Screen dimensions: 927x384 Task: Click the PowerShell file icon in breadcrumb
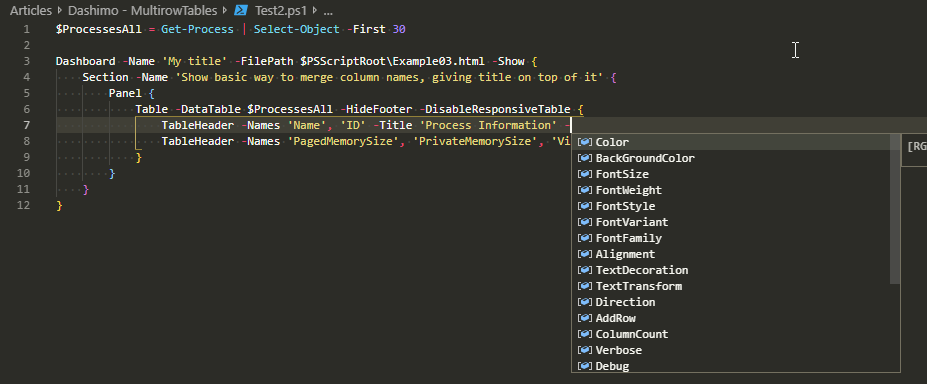[241, 10]
